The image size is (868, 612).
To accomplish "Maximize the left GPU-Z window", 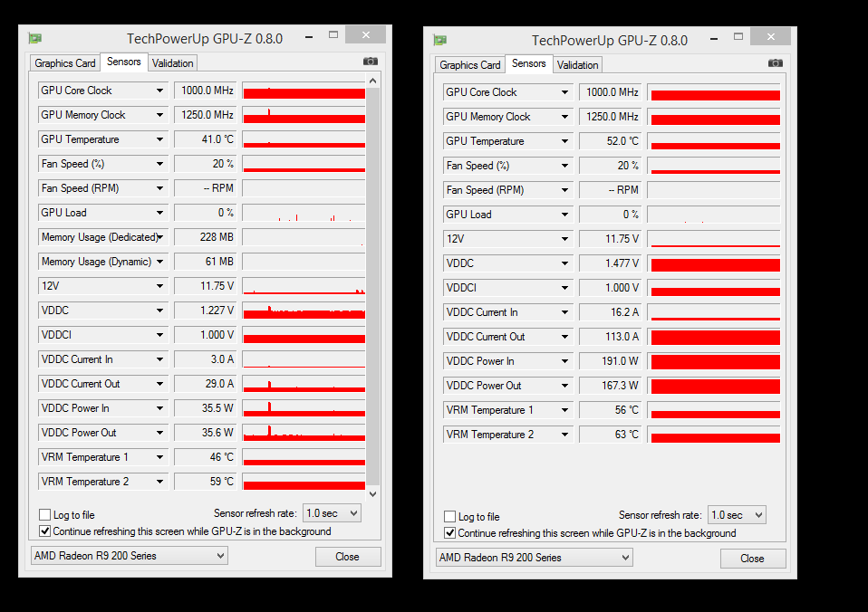I will coord(333,35).
